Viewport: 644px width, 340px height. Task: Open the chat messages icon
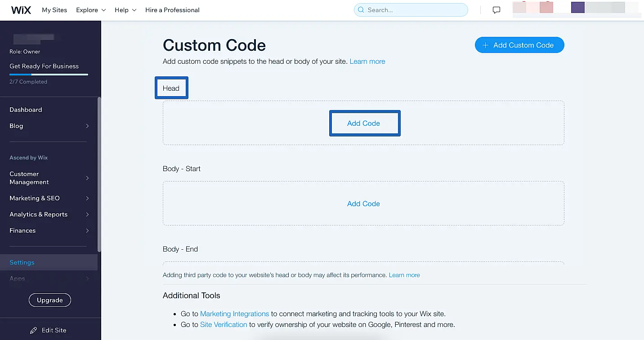point(496,10)
